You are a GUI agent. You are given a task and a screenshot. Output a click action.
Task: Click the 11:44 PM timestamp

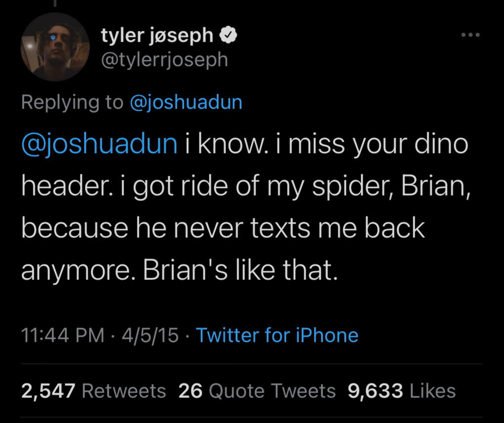pos(63,336)
